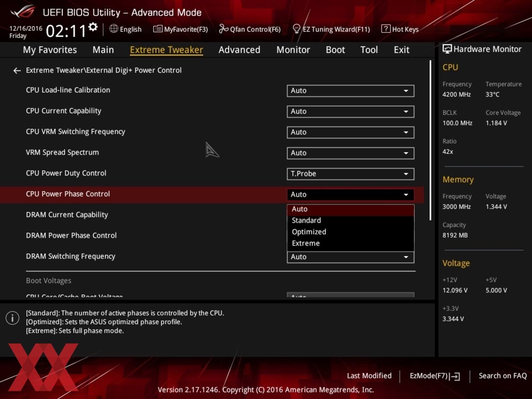Open My Favorites tab
532x399 pixels.
point(50,50)
